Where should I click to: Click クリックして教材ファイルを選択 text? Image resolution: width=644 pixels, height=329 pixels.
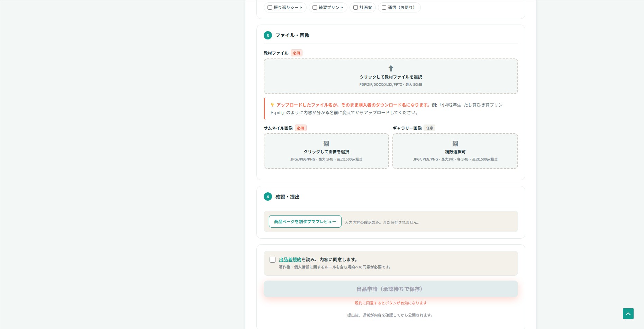coord(391,77)
